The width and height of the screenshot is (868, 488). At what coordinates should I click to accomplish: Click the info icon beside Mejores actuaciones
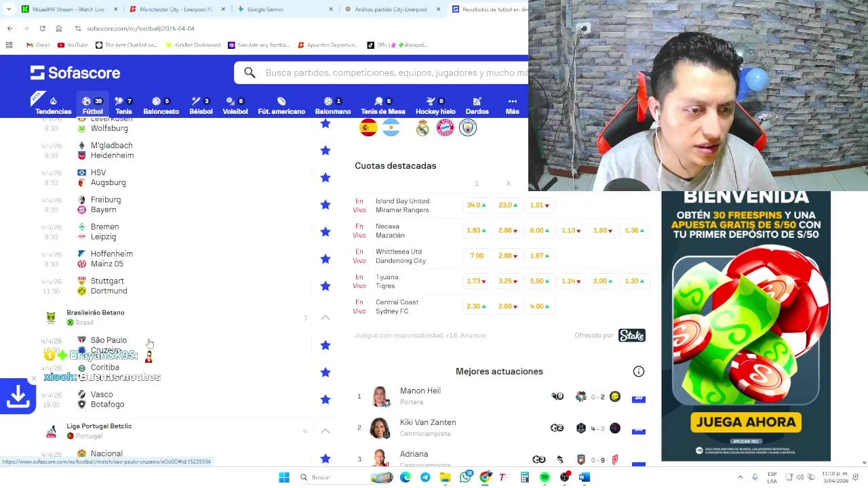point(638,371)
